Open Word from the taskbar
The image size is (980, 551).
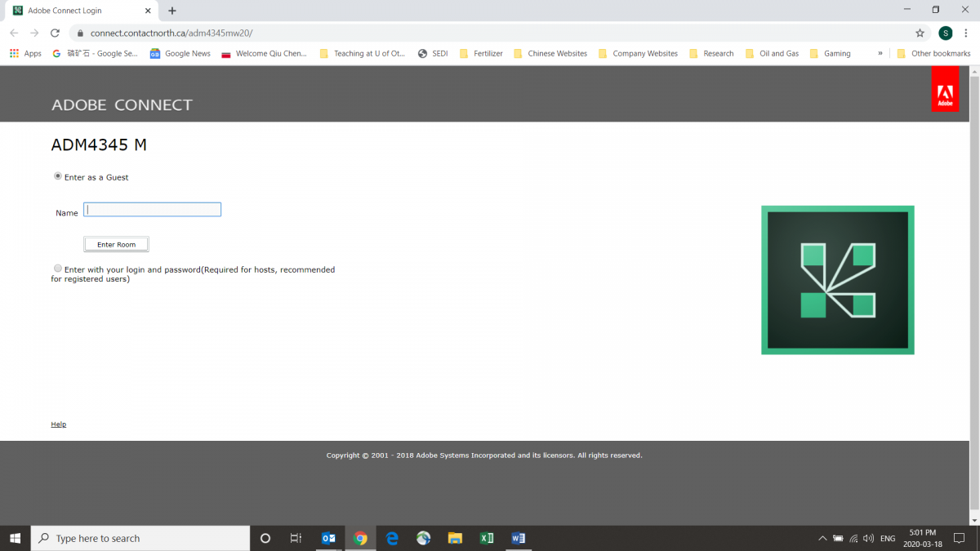pos(518,538)
